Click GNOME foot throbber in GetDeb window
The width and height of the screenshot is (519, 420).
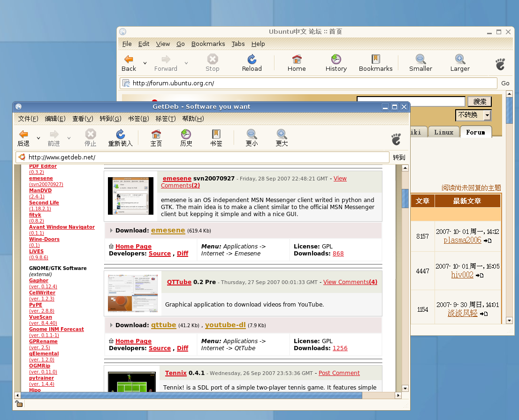click(x=396, y=139)
